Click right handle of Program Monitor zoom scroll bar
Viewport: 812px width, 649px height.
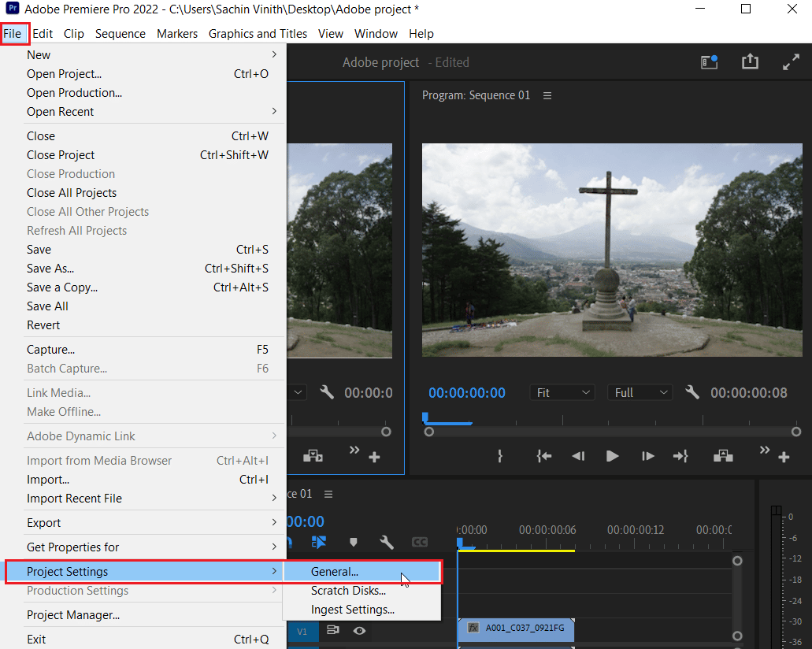click(x=796, y=432)
